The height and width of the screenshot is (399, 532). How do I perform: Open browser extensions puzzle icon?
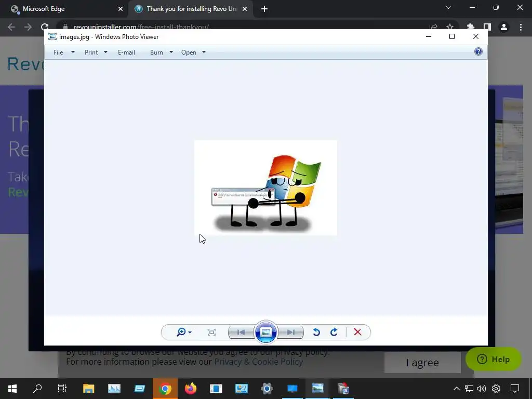coord(471,27)
